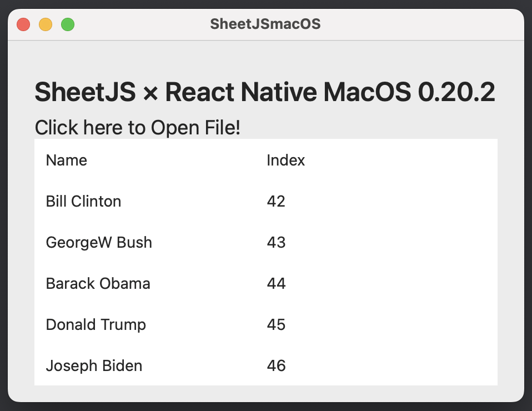Select the Name column header
The image size is (532, 411).
point(67,161)
